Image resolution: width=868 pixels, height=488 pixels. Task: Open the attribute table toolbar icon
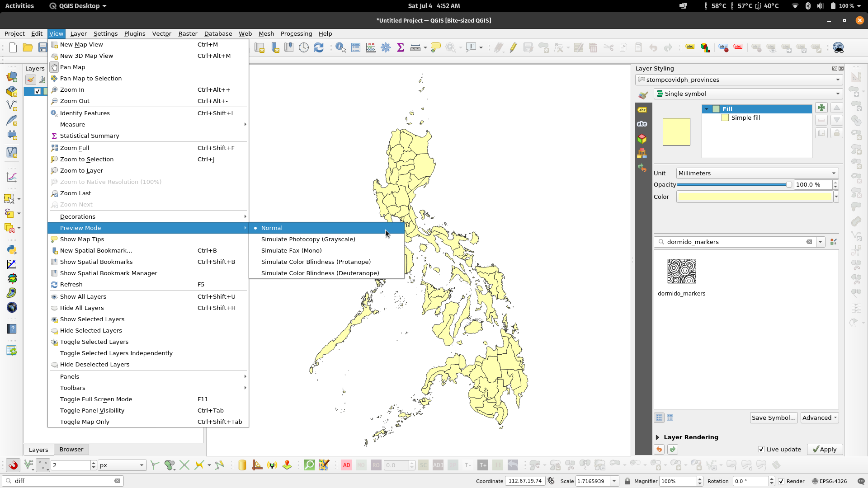(x=356, y=47)
